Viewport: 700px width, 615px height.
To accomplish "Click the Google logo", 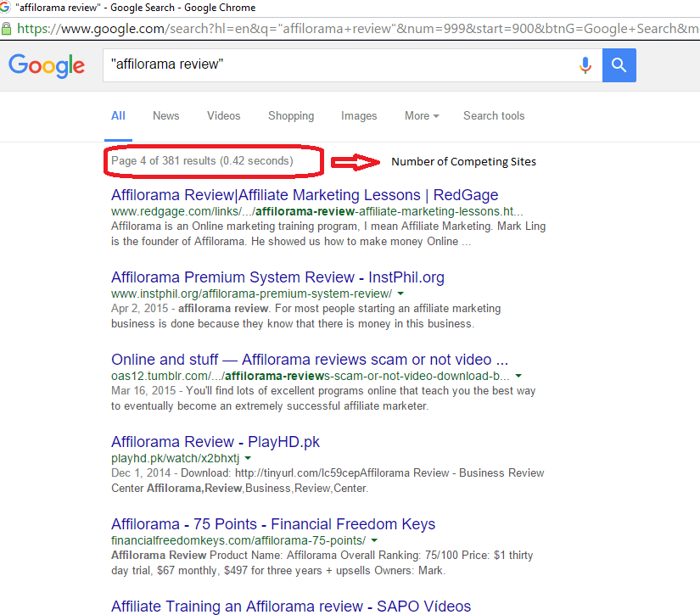I will [47, 65].
